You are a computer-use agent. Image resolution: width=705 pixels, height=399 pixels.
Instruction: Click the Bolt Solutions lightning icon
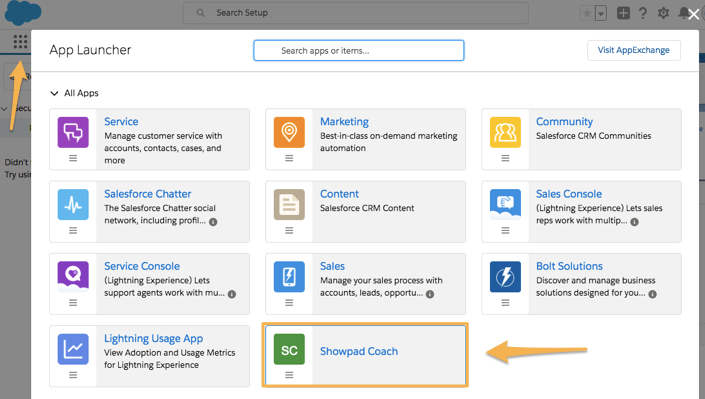point(505,277)
